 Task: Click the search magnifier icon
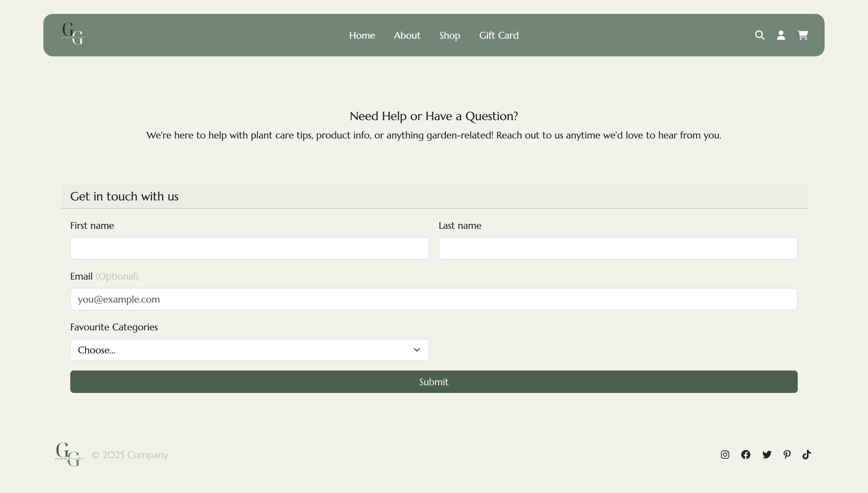pos(759,35)
